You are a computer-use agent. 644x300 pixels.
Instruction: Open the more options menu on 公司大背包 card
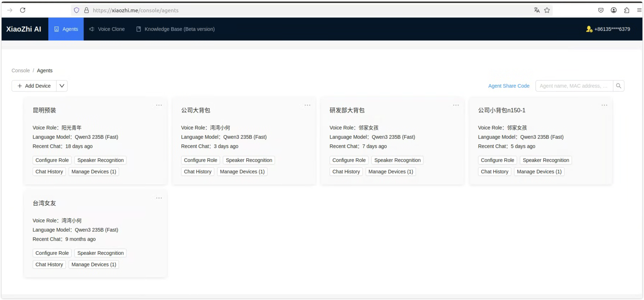[308, 105]
